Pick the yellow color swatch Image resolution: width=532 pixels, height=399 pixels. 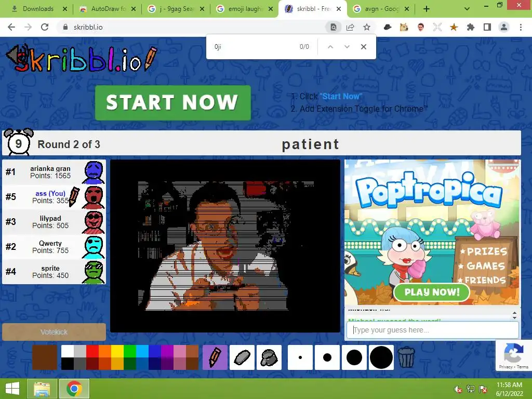point(117,351)
